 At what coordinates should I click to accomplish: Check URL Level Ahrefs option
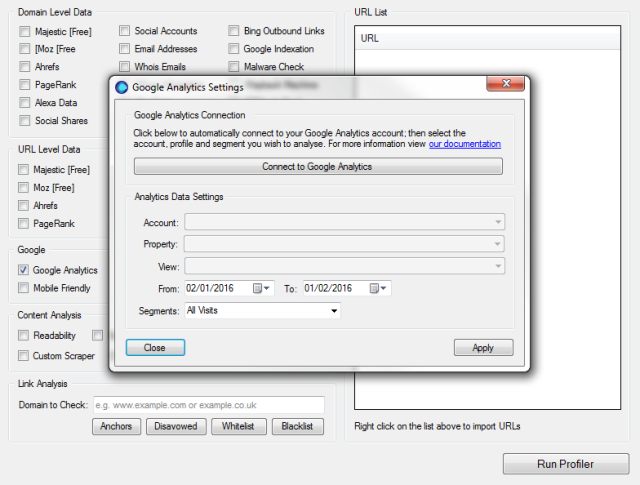[x=24, y=205]
